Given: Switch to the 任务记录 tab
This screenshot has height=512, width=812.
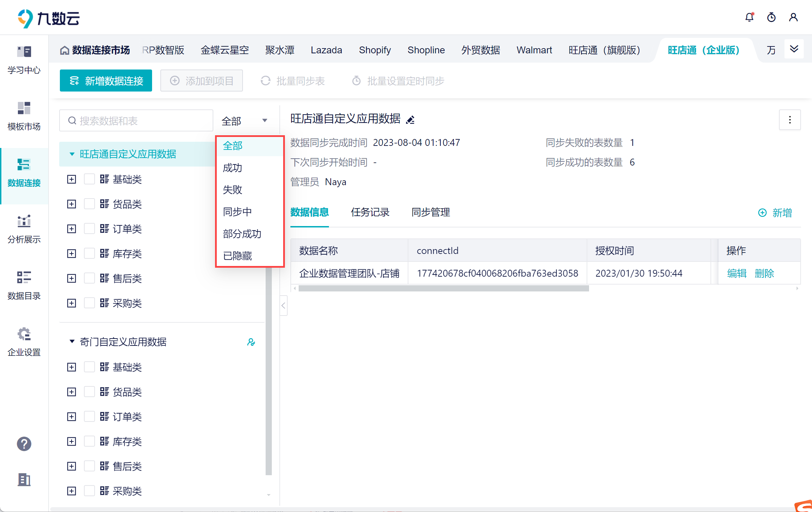Looking at the screenshot, I should [370, 212].
